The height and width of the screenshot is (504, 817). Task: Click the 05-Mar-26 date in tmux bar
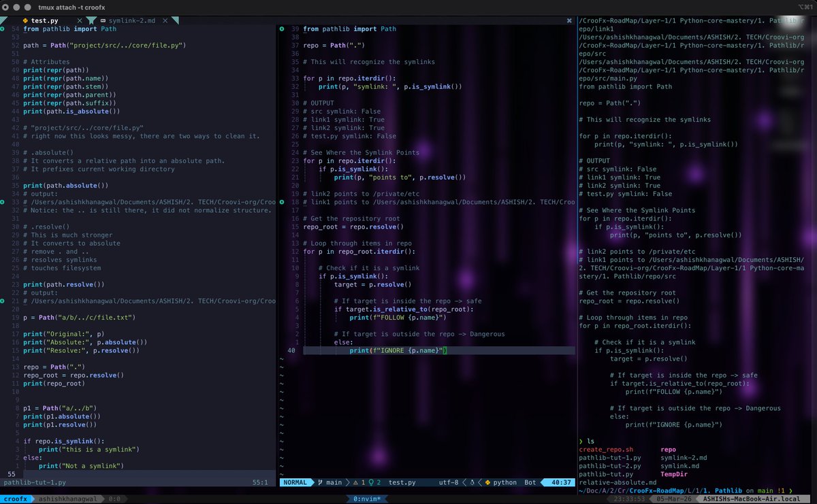675,499
